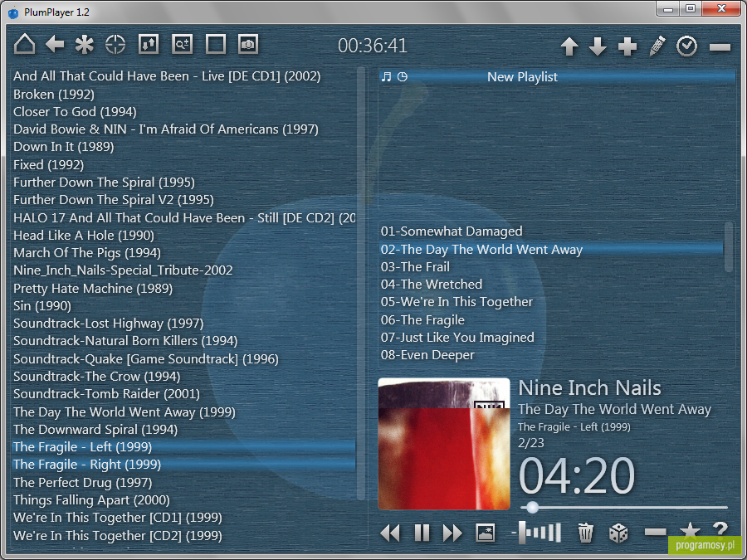
Task: Open help with the question mark icon
Action: (x=720, y=528)
